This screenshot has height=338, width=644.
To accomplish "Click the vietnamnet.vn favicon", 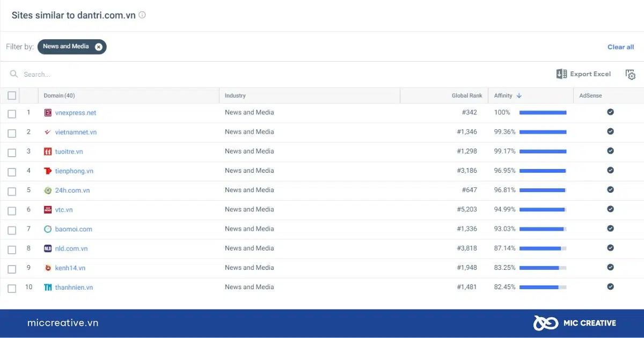I will [48, 132].
